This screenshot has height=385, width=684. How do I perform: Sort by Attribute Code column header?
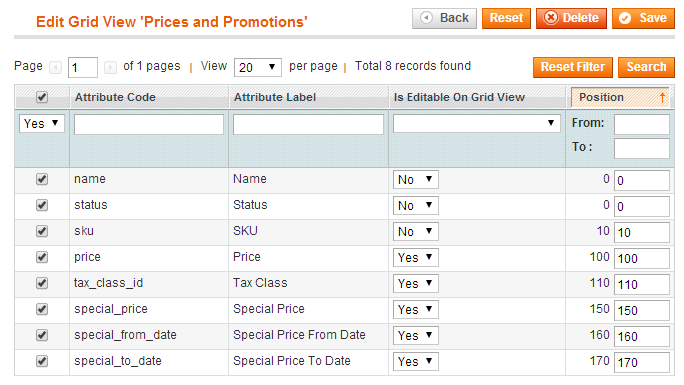tap(115, 97)
